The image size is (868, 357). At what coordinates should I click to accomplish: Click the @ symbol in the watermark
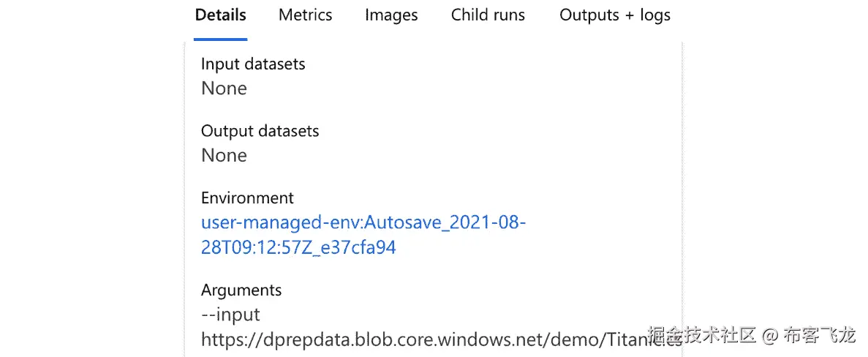pyautogui.click(x=769, y=337)
